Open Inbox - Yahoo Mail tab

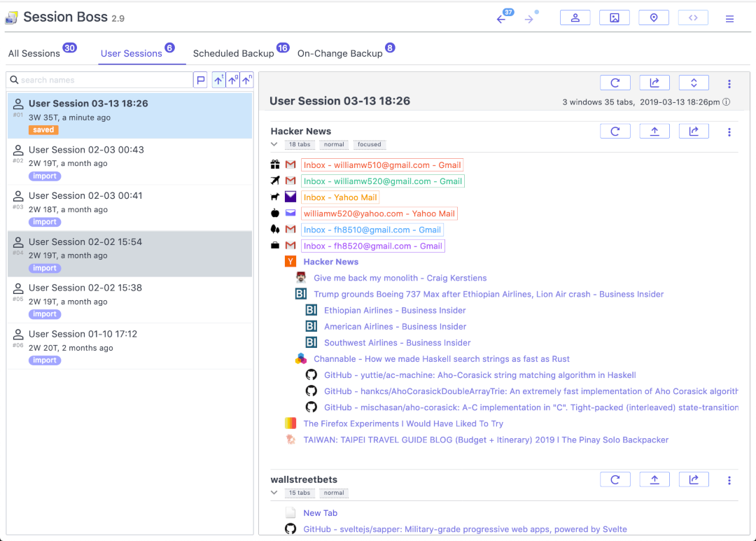[x=340, y=197]
